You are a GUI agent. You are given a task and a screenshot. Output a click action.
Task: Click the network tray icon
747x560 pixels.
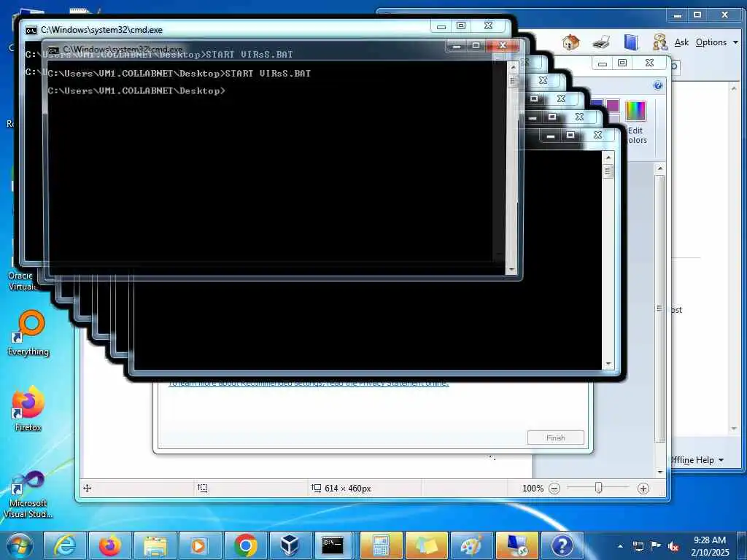pos(638,546)
